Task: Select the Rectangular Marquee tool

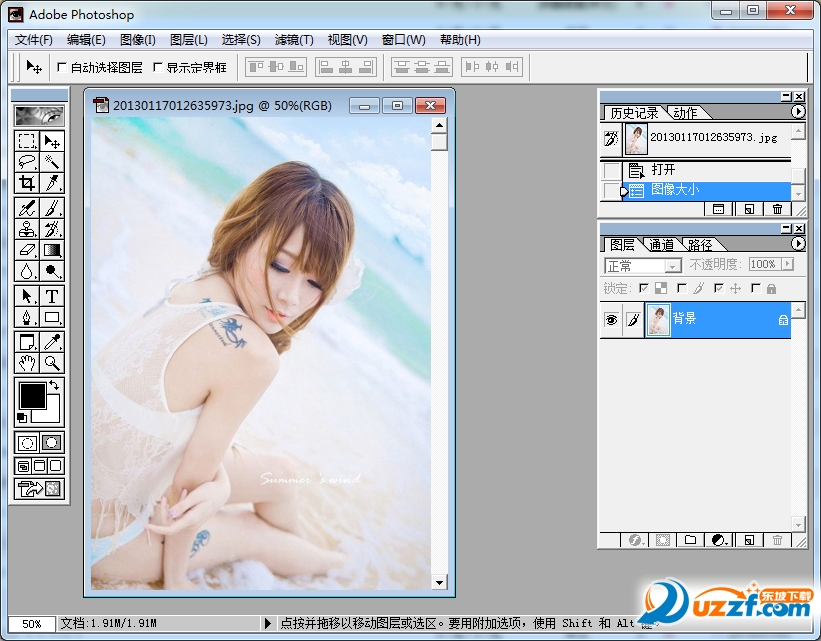Action: click(x=27, y=141)
